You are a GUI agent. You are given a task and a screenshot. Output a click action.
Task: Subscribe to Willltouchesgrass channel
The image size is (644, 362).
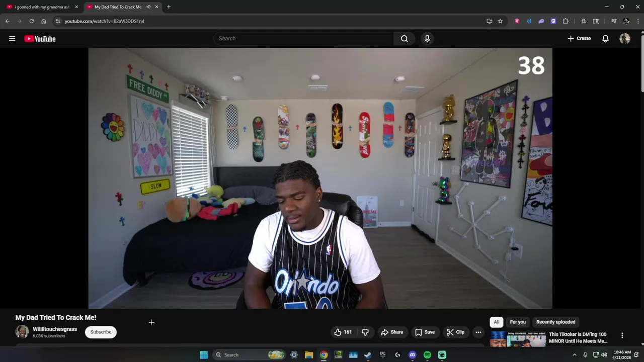(101, 332)
